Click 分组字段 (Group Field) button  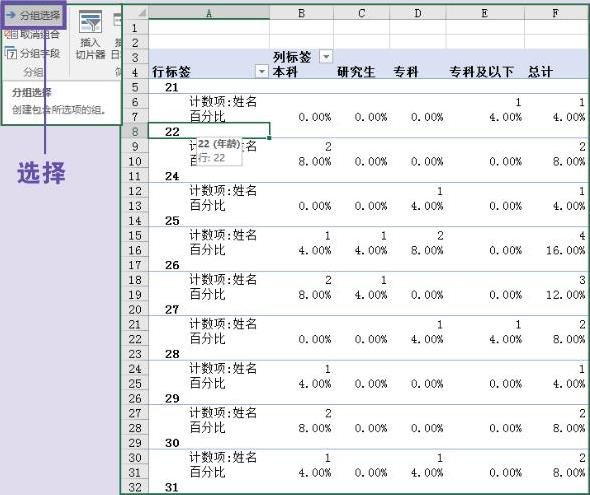click(32, 53)
